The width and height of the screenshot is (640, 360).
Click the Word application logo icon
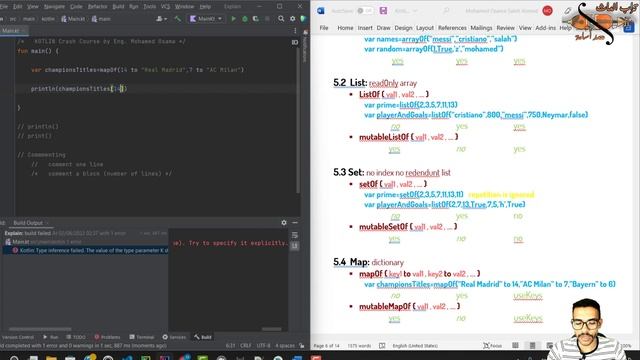321,11
